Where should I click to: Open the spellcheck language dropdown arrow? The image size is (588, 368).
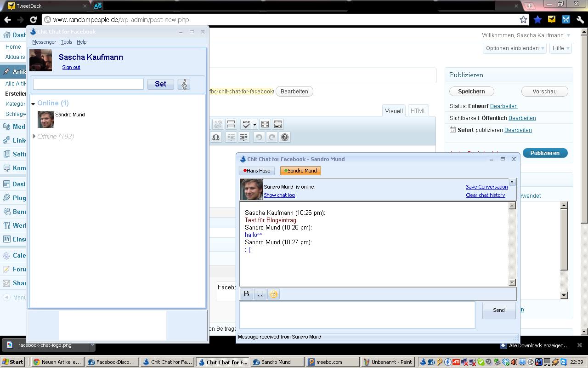(254, 125)
